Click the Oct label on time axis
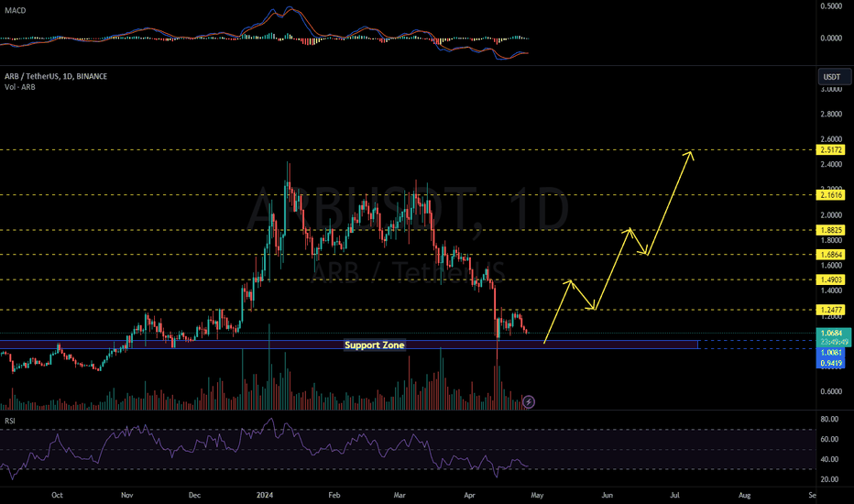854x504 pixels. click(57, 495)
